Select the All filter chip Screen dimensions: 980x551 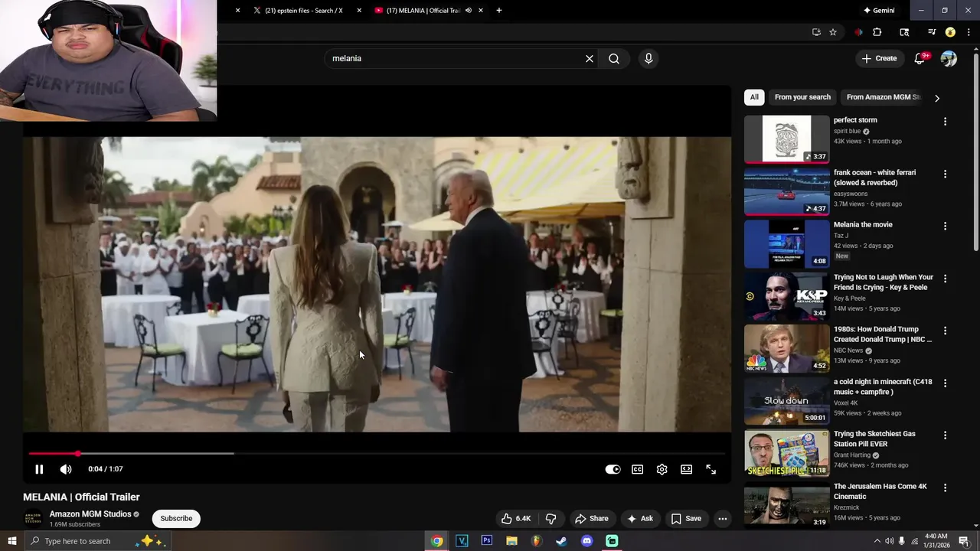754,97
